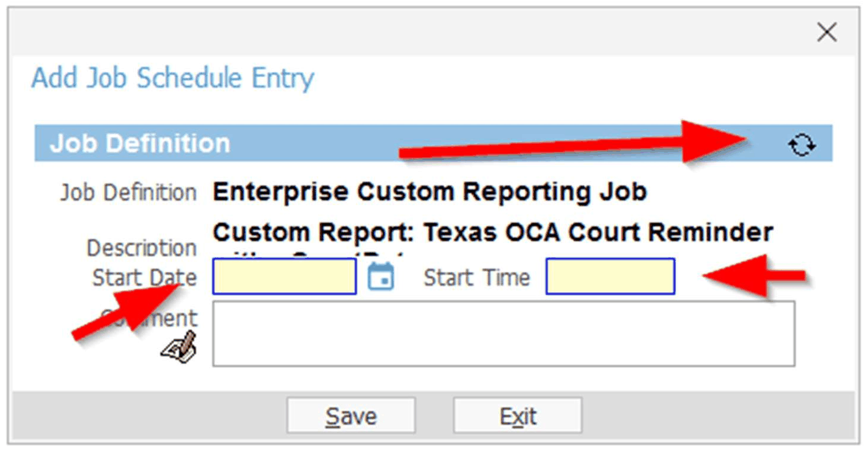This screenshot has height=452, width=868.
Task: Click the Exit button
Action: 518,415
